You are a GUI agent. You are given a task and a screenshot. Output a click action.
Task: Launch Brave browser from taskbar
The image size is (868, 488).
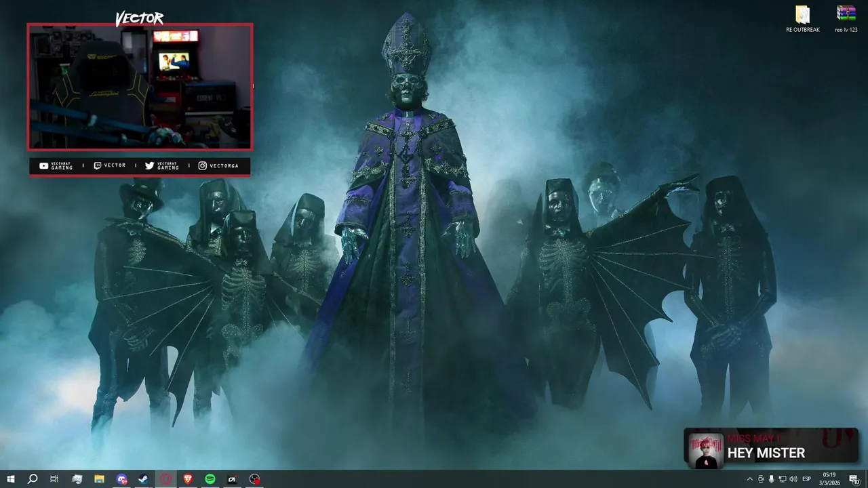pyautogui.click(x=188, y=479)
